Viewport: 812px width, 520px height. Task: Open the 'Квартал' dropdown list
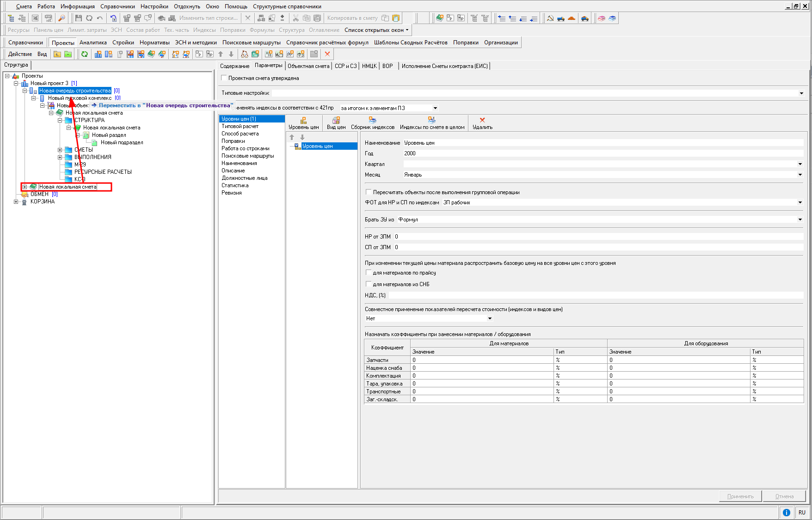(x=800, y=164)
